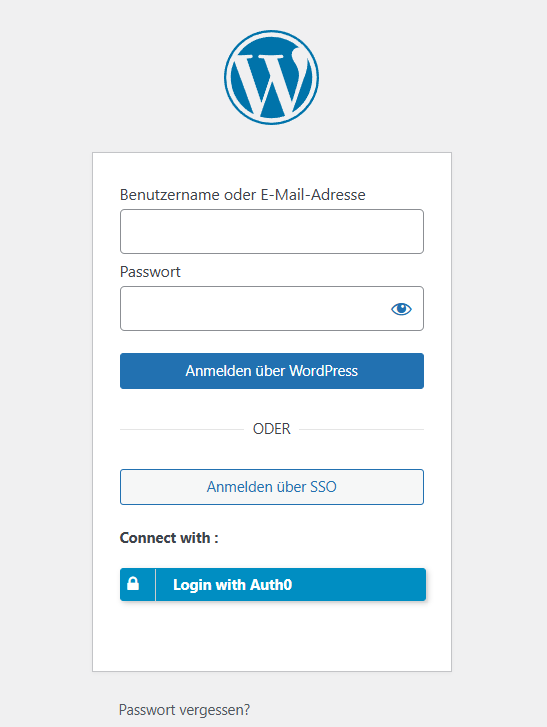This screenshot has height=727, width=547.
Task: Click the lock icon on Auth0 button
Action: (133, 584)
